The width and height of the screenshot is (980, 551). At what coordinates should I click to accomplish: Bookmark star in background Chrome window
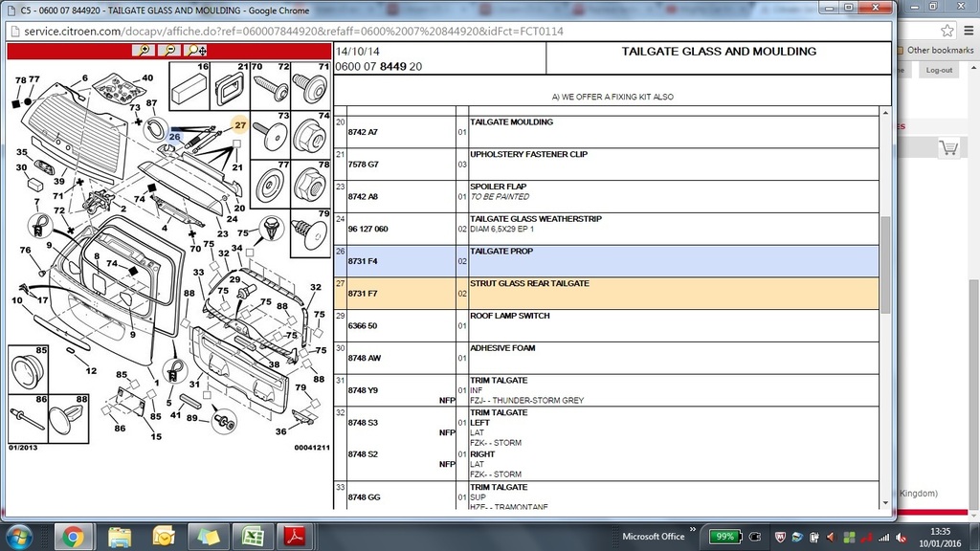[x=947, y=30]
